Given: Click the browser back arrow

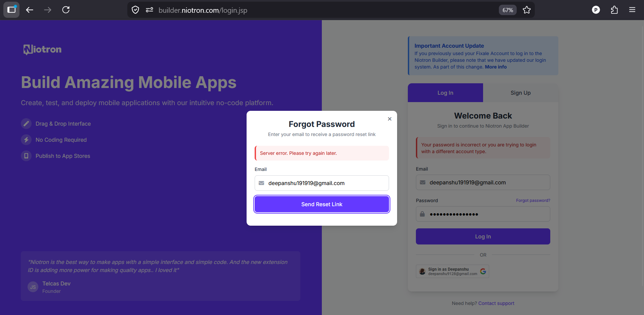Looking at the screenshot, I should coord(30,10).
